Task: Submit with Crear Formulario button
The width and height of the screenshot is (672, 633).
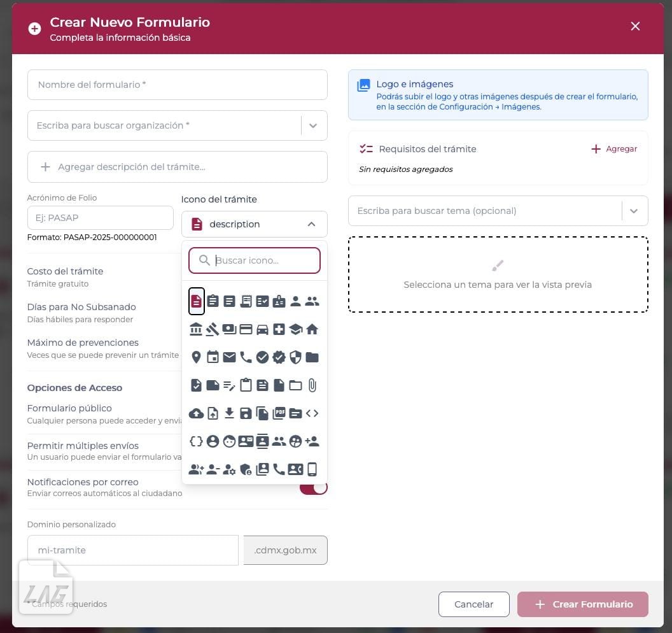Action: tap(583, 604)
